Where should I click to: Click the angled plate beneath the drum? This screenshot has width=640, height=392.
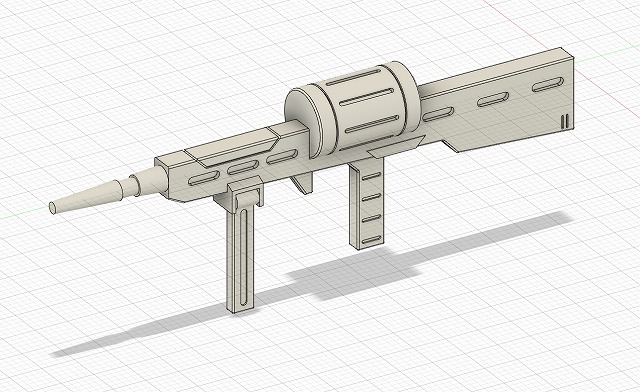pyautogui.click(x=396, y=147)
